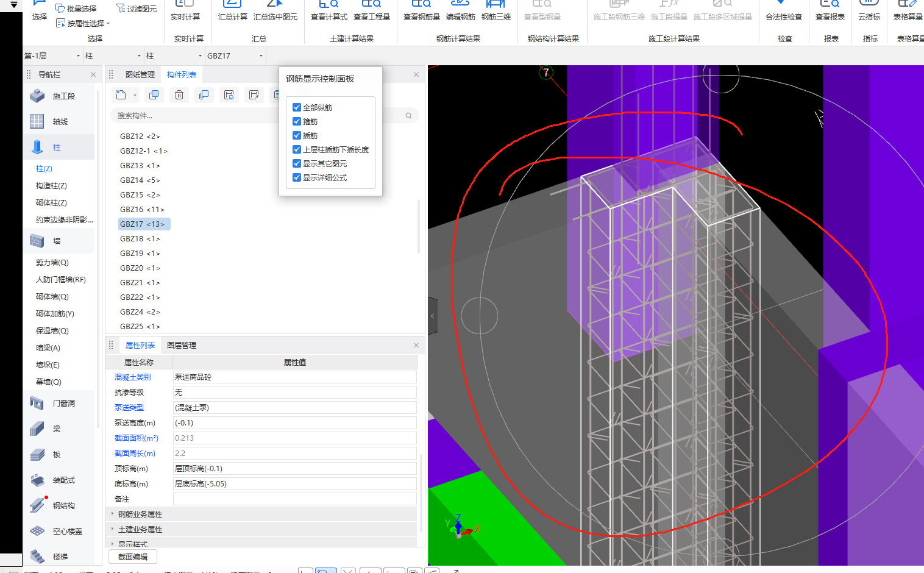
Task: Click the 顶标高 value field
Action: 295,468
